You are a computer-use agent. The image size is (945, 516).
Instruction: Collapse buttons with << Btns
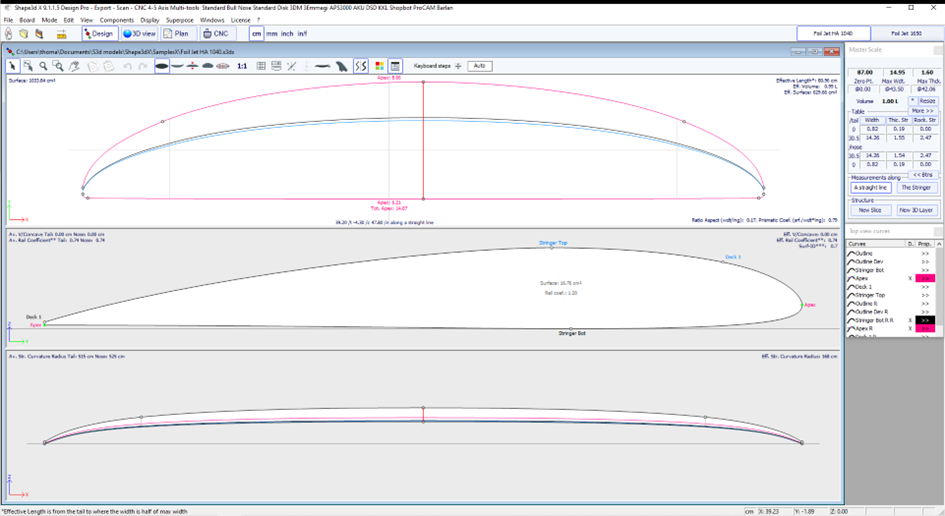(923, 174)
